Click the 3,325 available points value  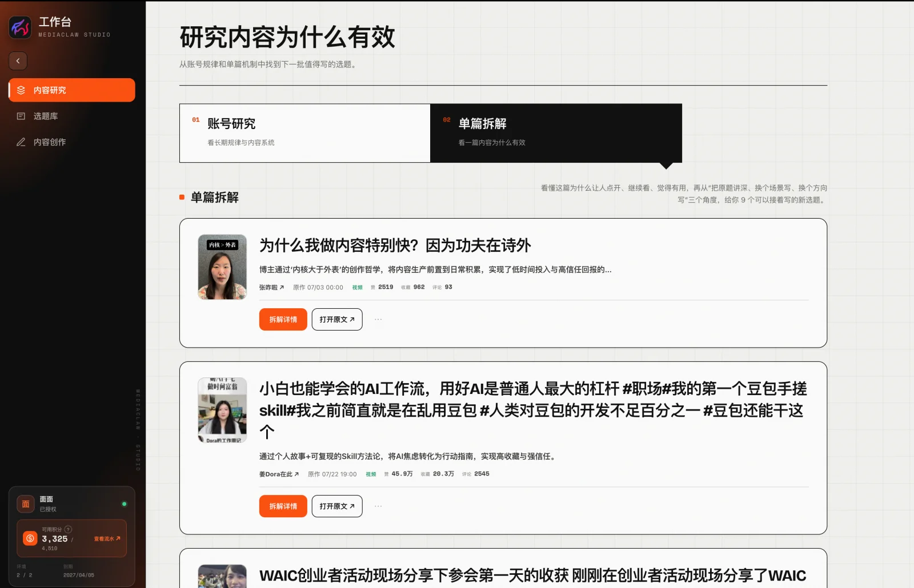pos(55,539)
